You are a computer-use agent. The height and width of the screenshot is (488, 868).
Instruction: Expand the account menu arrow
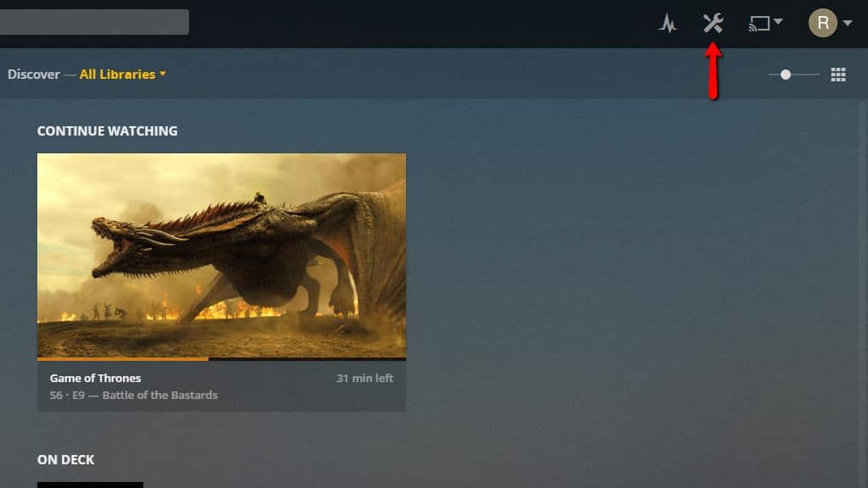point(848,23)
